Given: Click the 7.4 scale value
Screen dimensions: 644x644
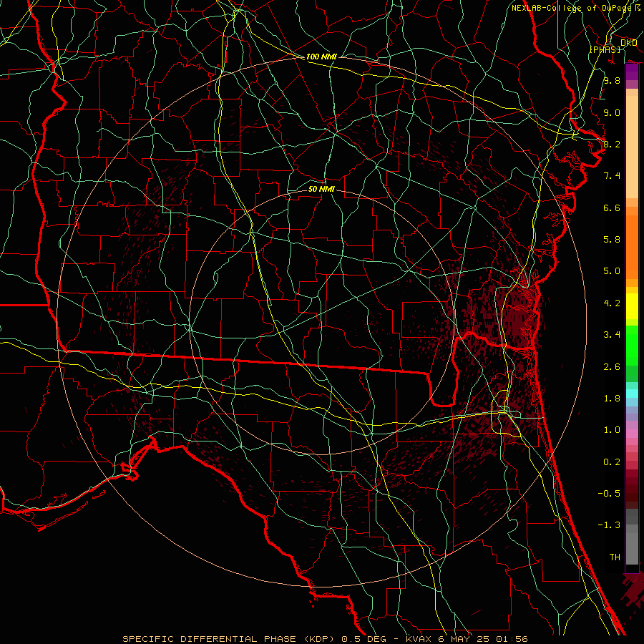Looking at the screenshot, I should click(612, 176).
